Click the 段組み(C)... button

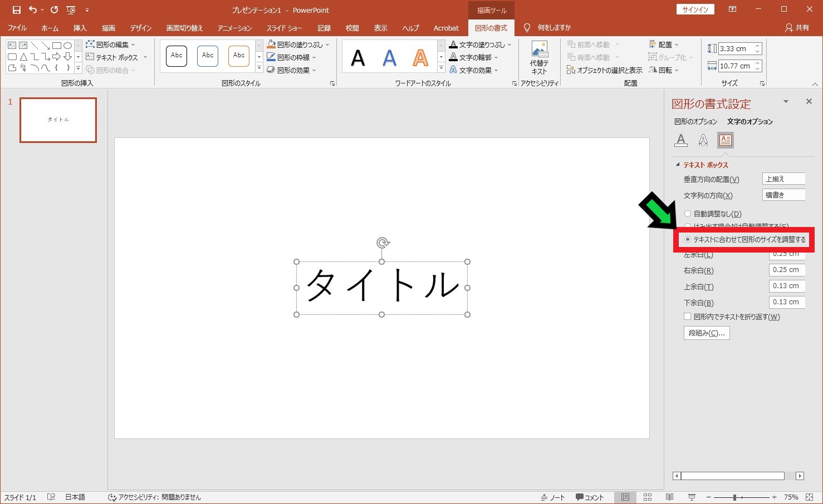click(707, 333)
